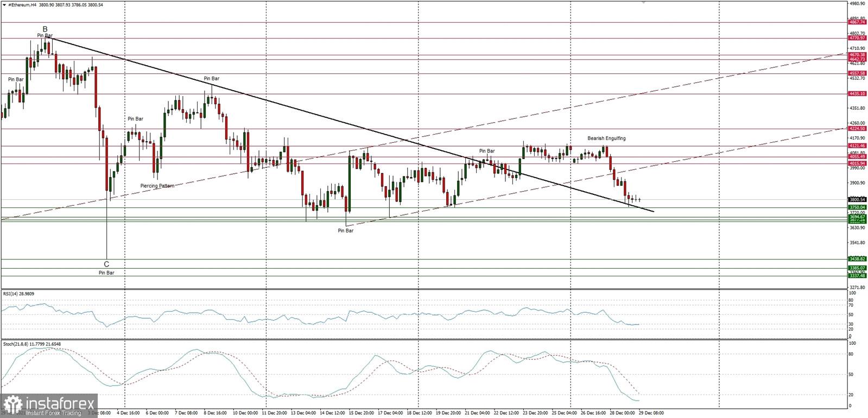Click the 28 Dec 00:00 time label
Image resolution: width=868 pixels, height=418 pixels.
623,413
